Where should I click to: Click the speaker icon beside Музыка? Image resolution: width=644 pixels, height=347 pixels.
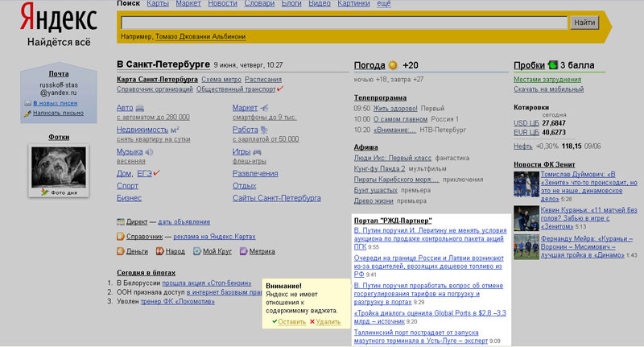point(149,151)
